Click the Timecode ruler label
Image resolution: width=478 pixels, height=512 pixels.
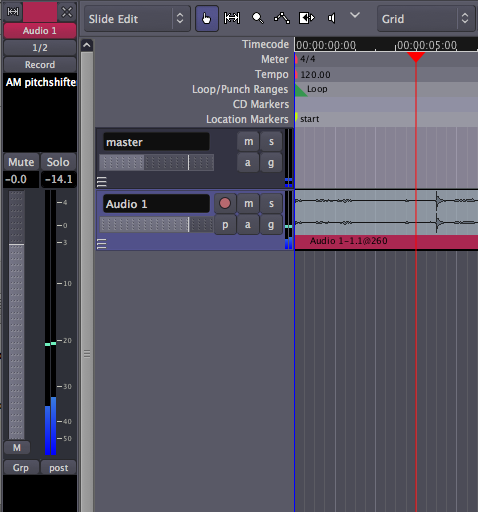[265, 44]
